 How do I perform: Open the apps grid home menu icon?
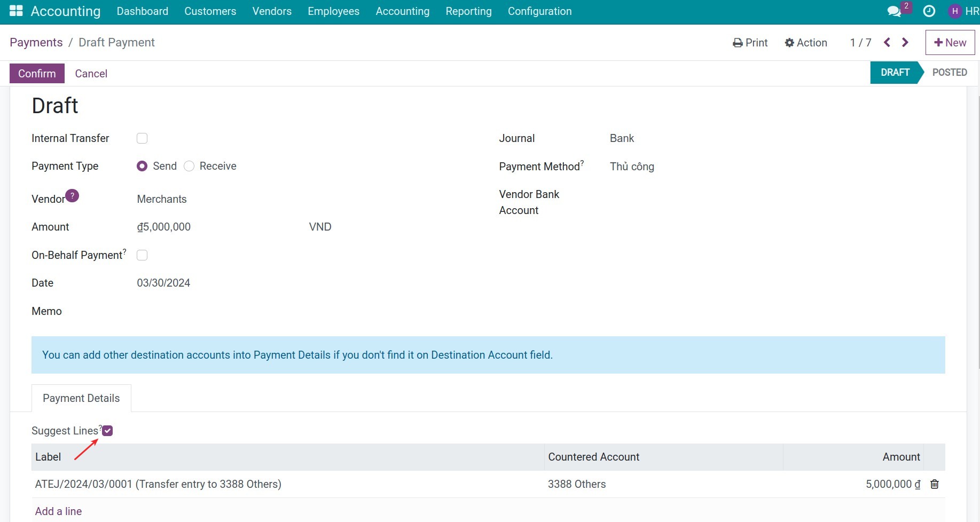(x=16, y=11)
